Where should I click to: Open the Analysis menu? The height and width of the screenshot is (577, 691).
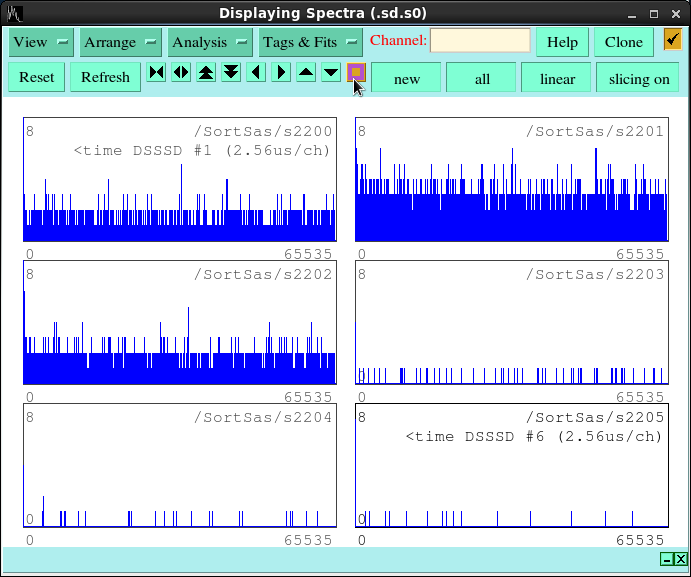coord(210,42)
